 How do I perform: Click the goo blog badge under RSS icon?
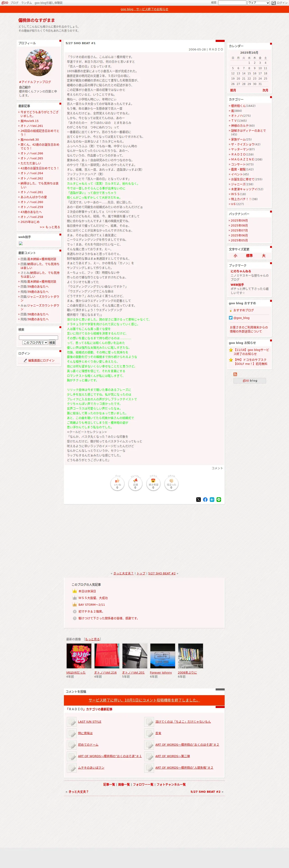pos(250,380)
